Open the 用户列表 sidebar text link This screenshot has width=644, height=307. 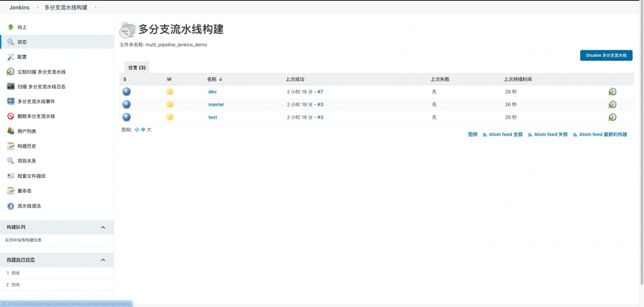click(26, 132)
